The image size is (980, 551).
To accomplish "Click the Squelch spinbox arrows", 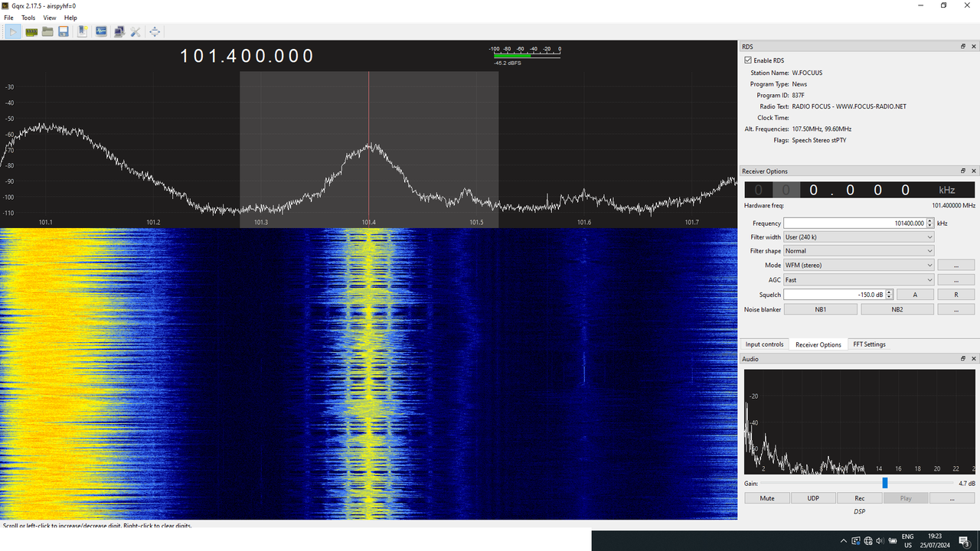I will 889,295.
